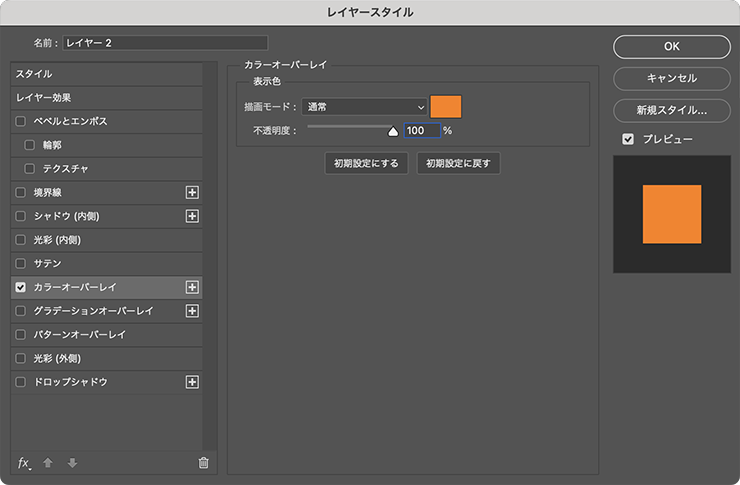This screenshot has height=485, width=740.
Task: Enable the サテン effect checkbox
Action: coord(21,263)
